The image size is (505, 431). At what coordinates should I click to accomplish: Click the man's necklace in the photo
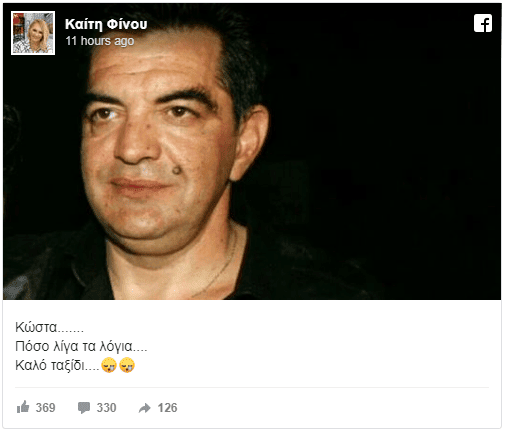(x=220, y=263)
